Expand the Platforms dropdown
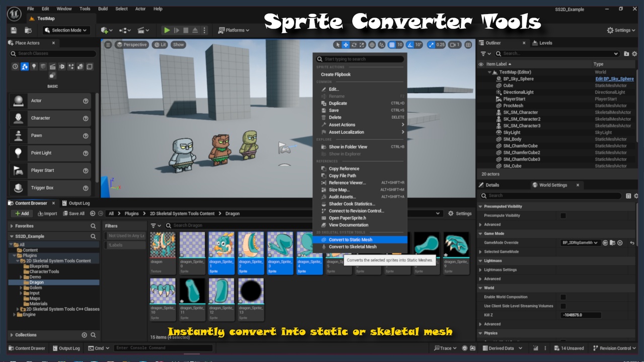This screenshot has width=644, height=362. (234, 30)
